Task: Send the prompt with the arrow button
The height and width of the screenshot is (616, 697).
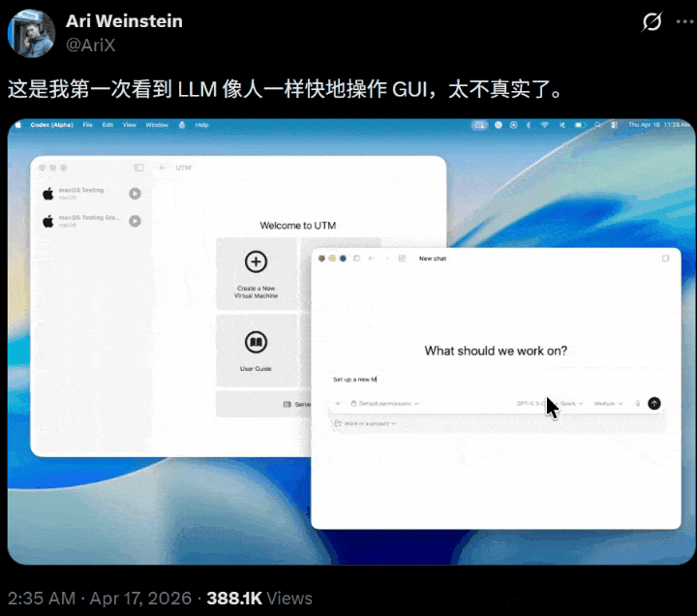Action: click(x=654, y=403)
